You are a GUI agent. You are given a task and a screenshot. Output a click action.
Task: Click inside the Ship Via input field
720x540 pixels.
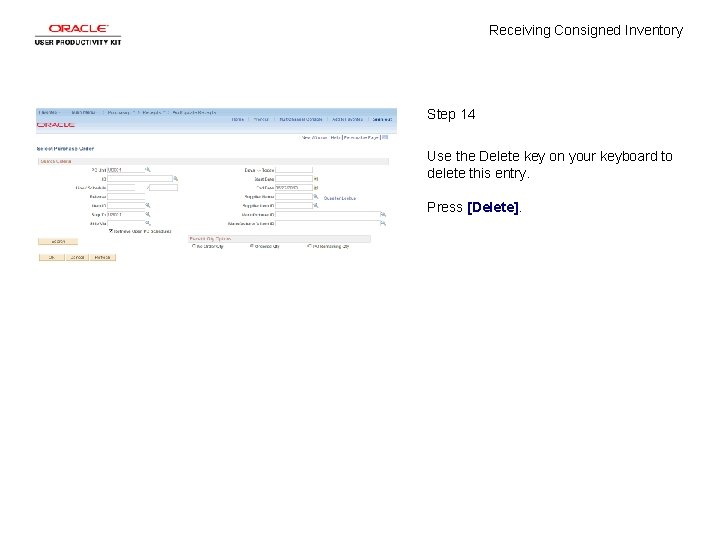tap(126, 223)
